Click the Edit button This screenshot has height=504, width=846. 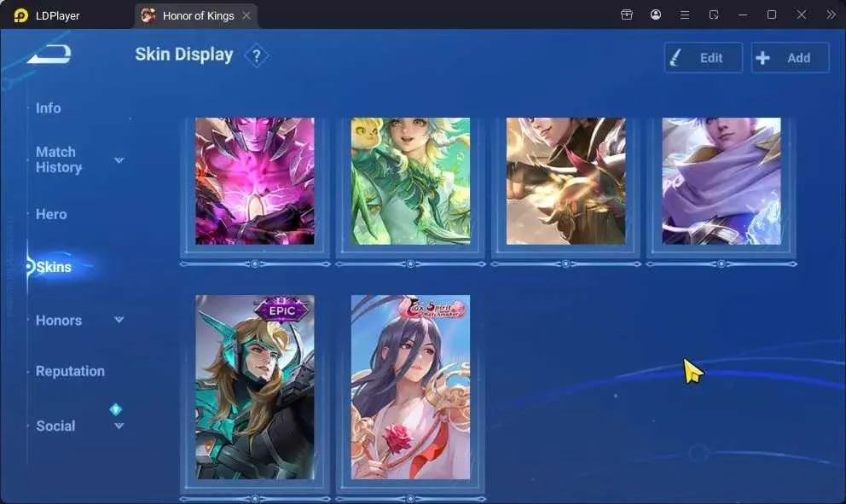click(703, 58)
